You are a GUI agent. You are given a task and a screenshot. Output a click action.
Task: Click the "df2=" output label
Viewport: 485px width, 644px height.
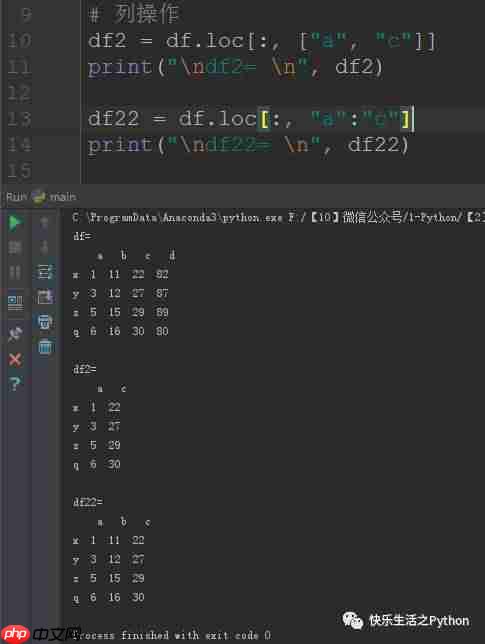[85, 369]
